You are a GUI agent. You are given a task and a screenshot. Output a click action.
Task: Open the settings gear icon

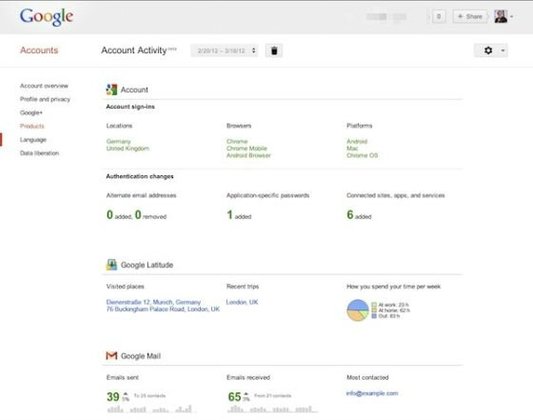point(488,51)
